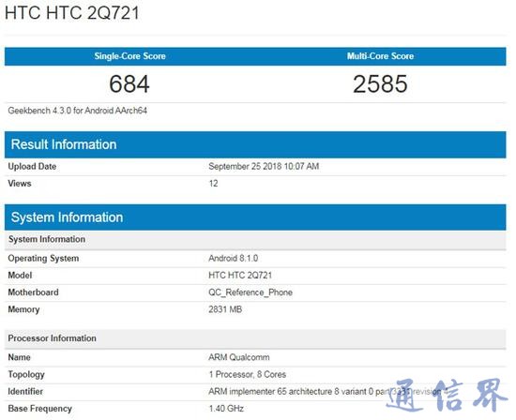Click the upload date September 25 2018 value
Image resolution: width=516 pixels, height=420 pixels.
[264, 167]
